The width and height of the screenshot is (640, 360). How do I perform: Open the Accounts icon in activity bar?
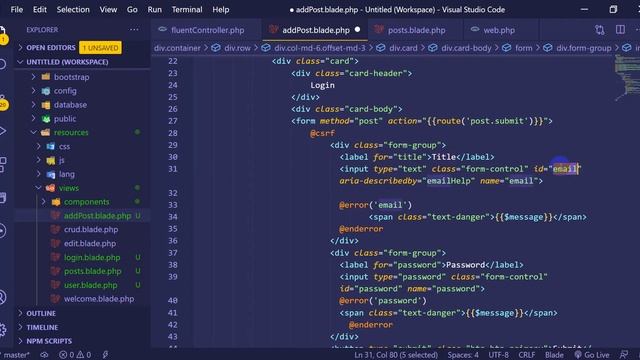pos(2,297)
